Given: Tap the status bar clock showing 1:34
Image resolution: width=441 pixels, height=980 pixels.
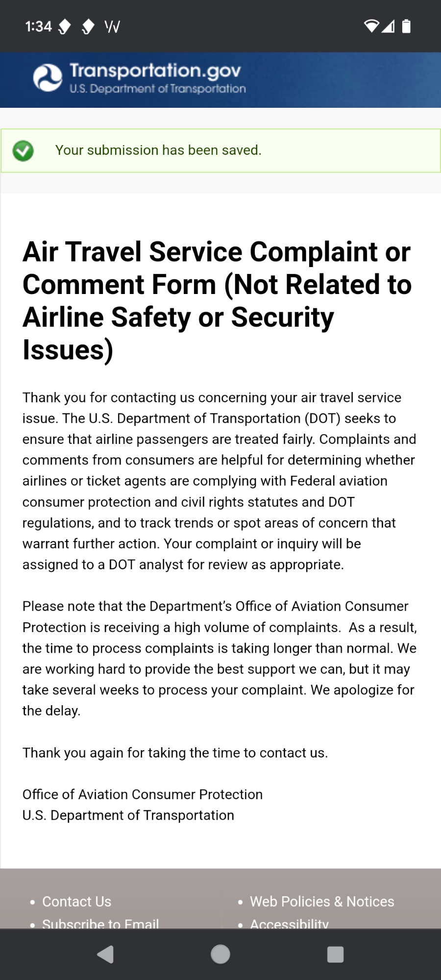Looking at the screenshot, I should 38,26.
